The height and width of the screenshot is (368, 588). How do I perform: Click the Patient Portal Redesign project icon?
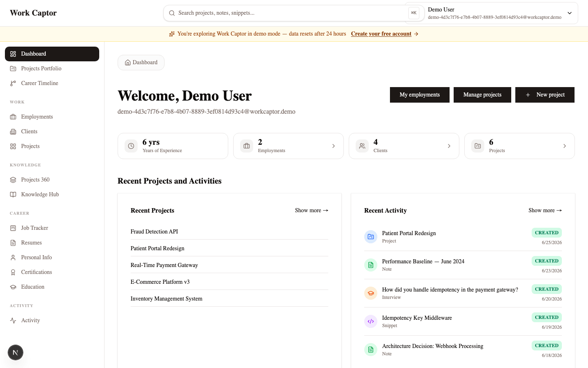[x=371, y=237]
